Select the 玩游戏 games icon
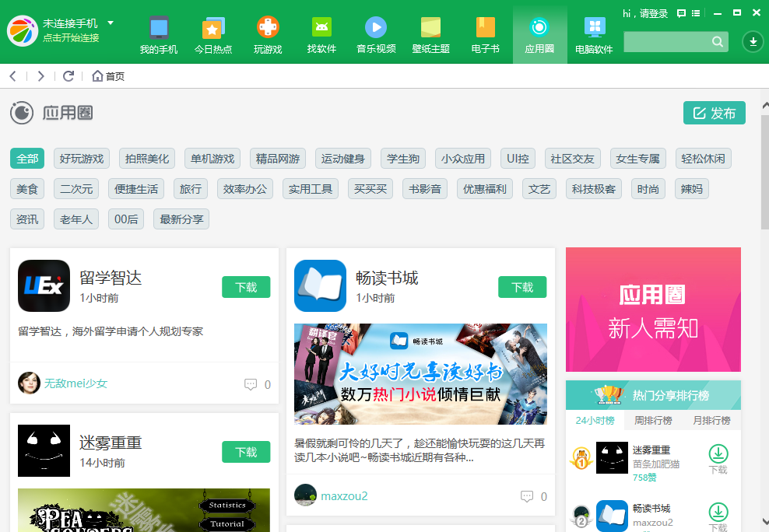This screenshot has height=532, width=769. coord(267,33)
